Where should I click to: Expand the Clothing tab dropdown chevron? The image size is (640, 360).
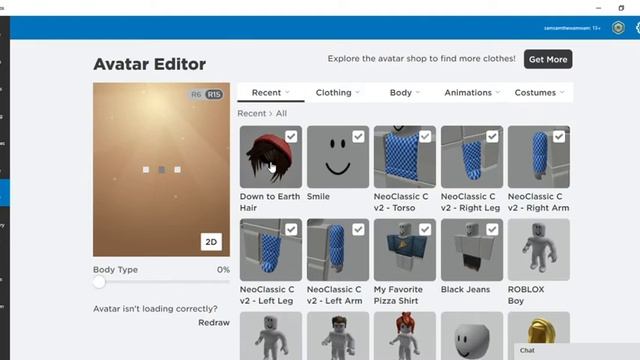pos(358,92)
